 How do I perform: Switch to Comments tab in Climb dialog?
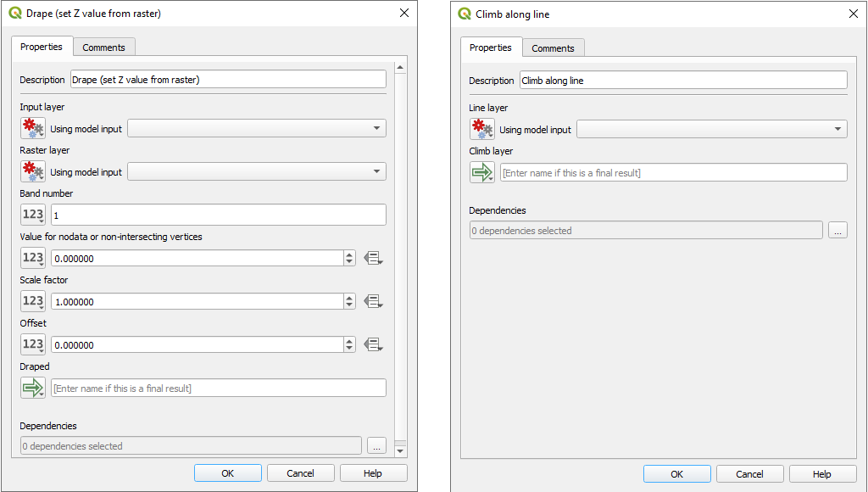point(554,48)
